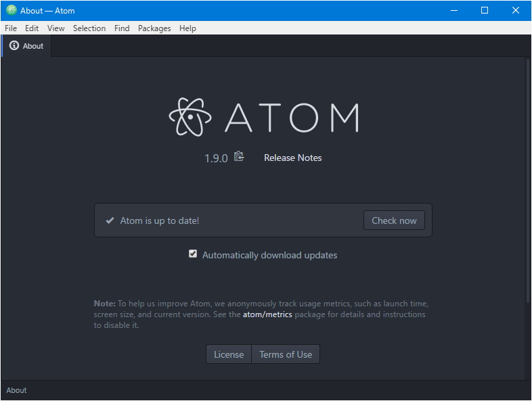The height and width of the screenshot is (401, 532).
Task: Copy version number with clipboard icon
Action: (x=239, y=157)
